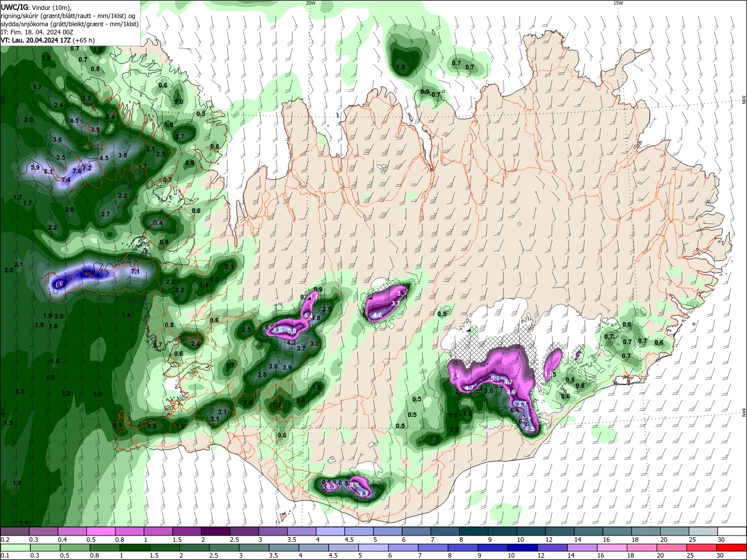Click the '5.9' precipitation value in Westfjords
747x560 pixels.
point(34,168)
